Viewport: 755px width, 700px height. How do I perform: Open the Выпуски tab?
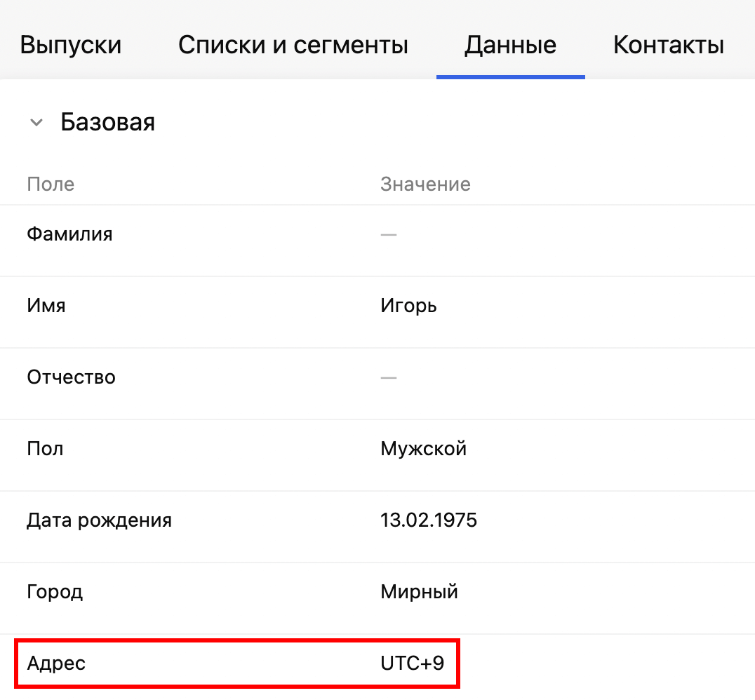pyautogui.click(x=70, y=46)
